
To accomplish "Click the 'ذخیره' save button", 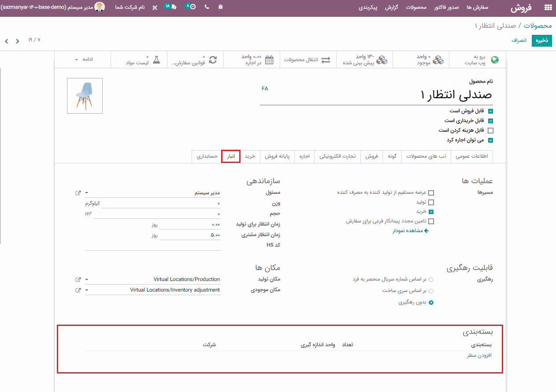I will (541, 41).
